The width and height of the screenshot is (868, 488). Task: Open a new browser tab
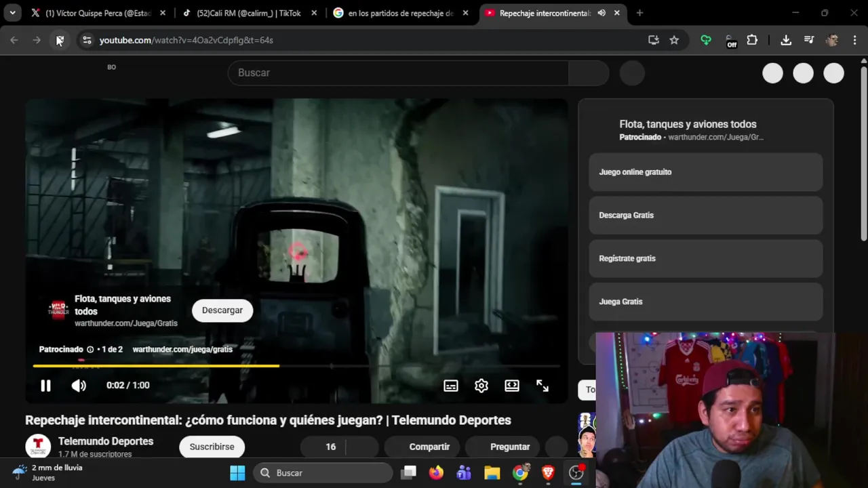639,13
